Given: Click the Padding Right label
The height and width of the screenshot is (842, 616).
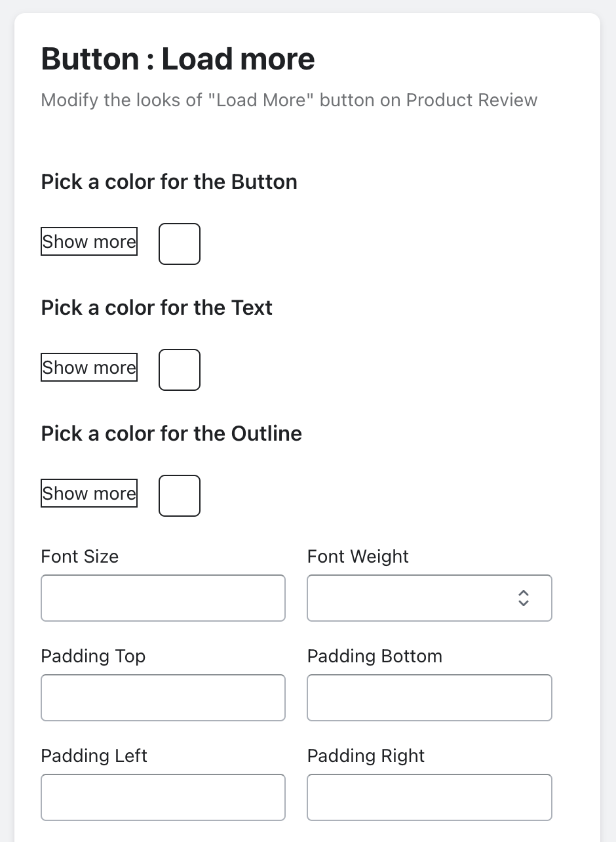Looking at the screenshot, I should (366, 756).
